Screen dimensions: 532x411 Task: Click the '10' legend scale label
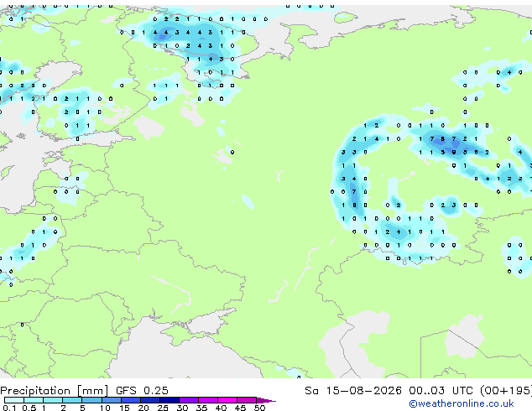(105, 408)
